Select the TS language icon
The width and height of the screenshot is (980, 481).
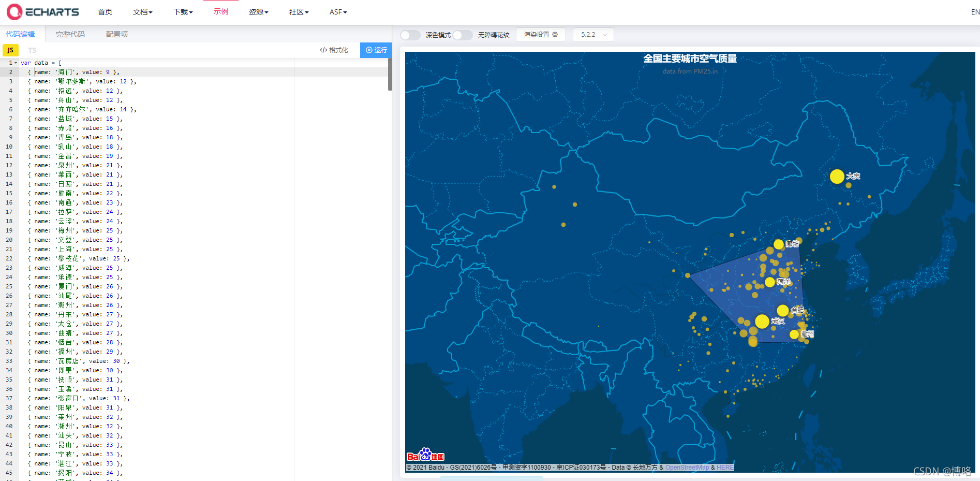pyautogui.click(x=32, y=50)
